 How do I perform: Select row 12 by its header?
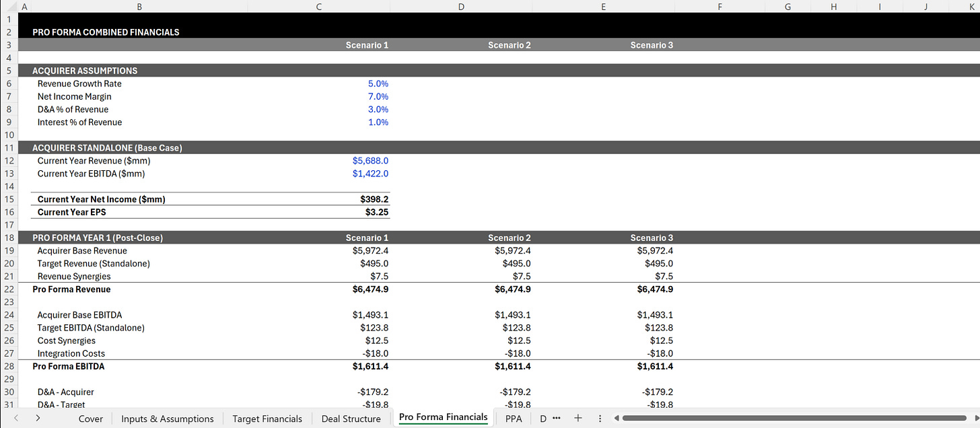click(x=9, y=160)
